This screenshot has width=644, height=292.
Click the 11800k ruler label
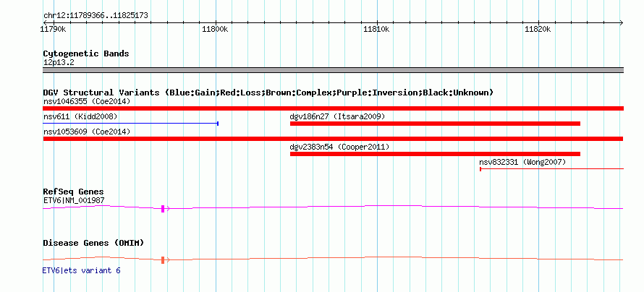tap(215, 30)
